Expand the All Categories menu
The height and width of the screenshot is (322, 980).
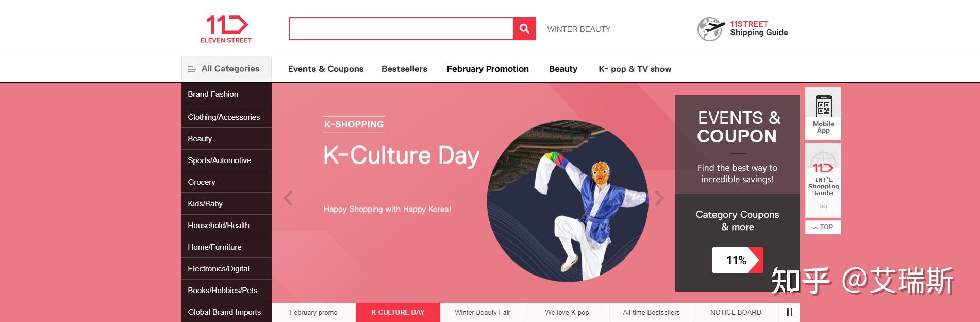tap(226, 69)
